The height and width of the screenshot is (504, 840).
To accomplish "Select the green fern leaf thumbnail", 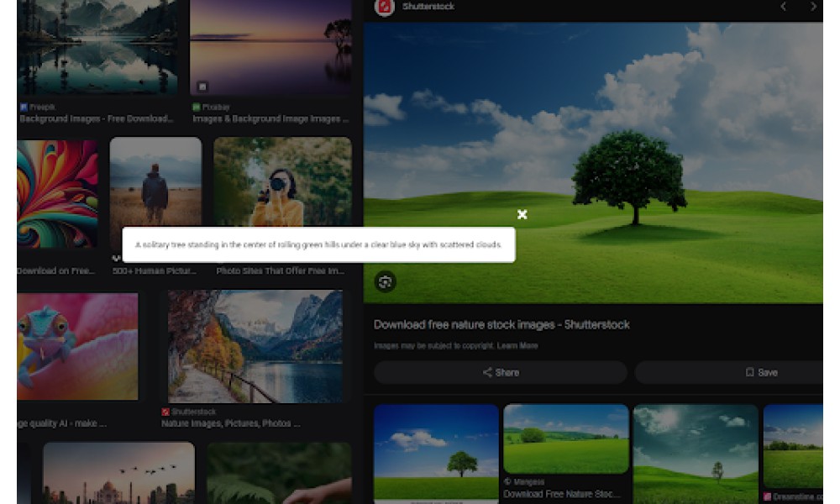I will tap(279, 473).
